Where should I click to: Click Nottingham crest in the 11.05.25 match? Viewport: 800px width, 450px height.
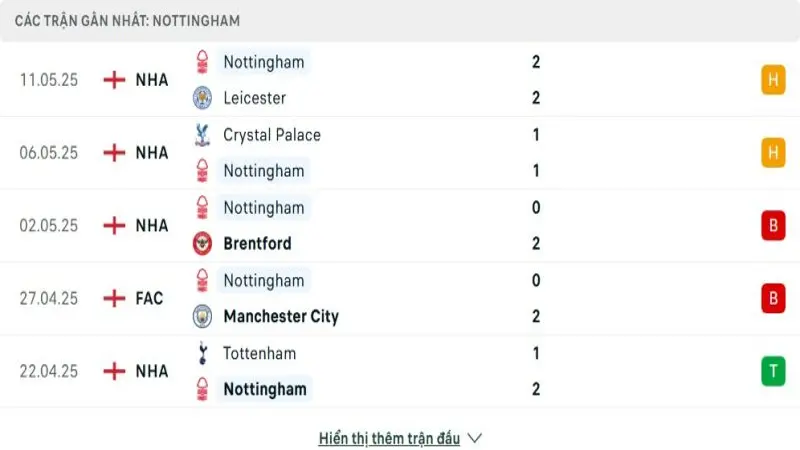point(203,62)
